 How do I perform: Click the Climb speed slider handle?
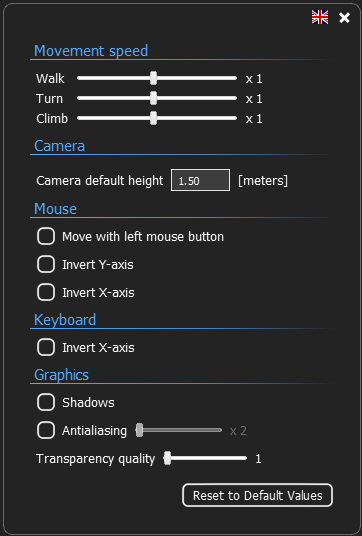(x=153, y=118)
